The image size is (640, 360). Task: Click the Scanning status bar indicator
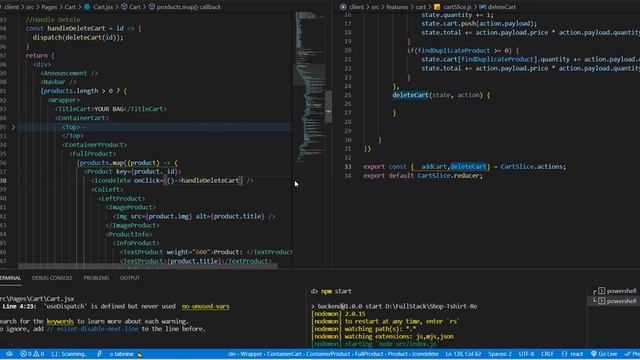point(69,354)
